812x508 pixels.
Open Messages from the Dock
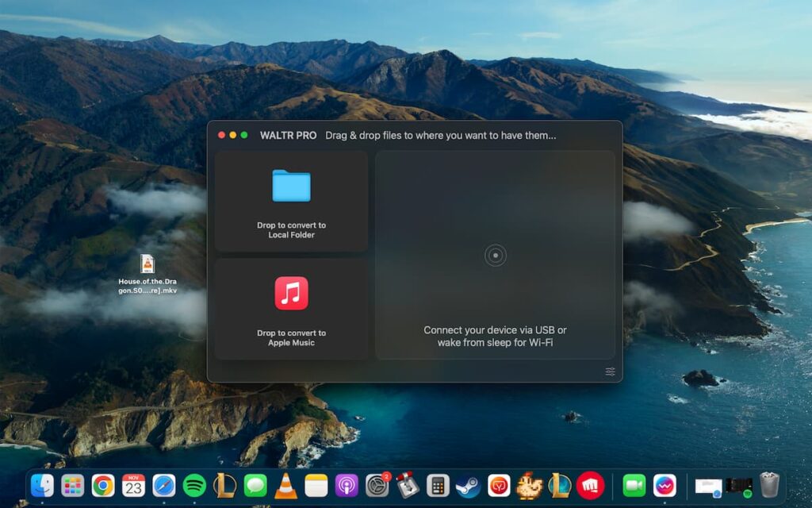pos(255,488)
